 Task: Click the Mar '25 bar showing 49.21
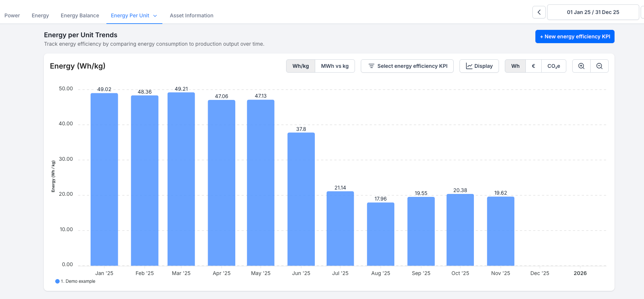pyautogui.click(x=181, y=179)
